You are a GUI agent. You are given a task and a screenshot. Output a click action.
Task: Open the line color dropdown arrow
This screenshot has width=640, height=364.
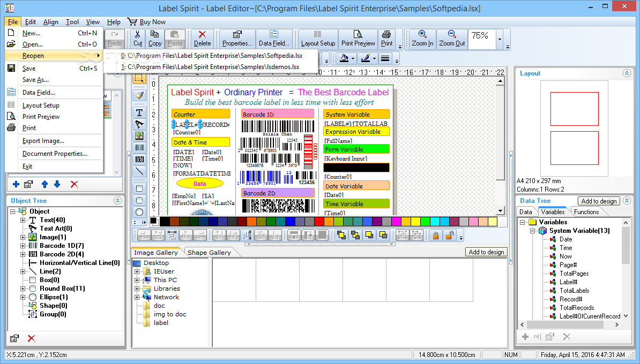[374, 59]
